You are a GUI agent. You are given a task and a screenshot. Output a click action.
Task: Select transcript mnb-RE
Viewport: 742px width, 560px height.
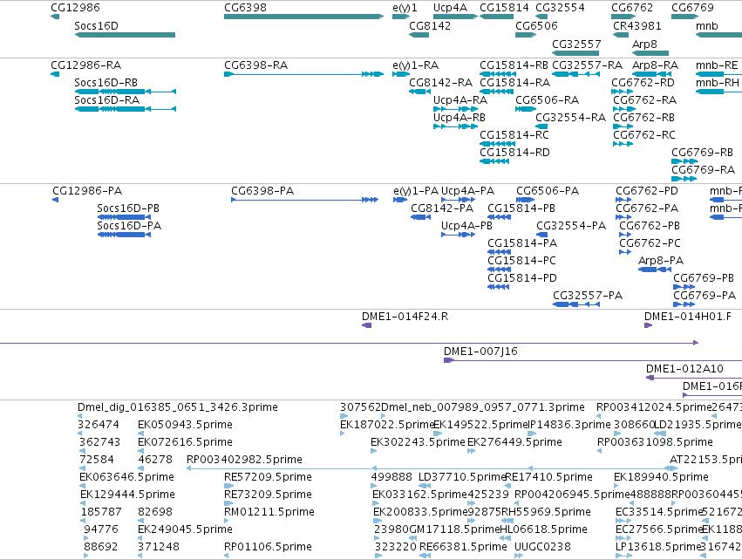click(x=718, y=74)
